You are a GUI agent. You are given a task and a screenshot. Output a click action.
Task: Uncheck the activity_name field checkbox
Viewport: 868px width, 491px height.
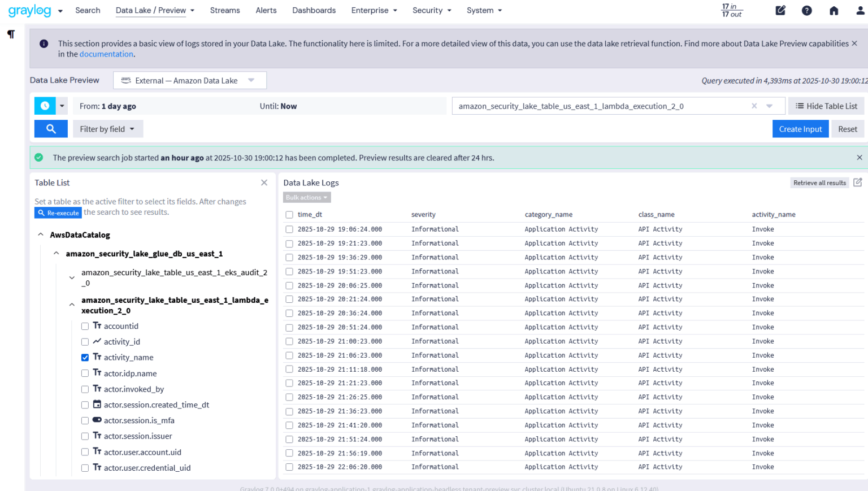click(85, 357)
